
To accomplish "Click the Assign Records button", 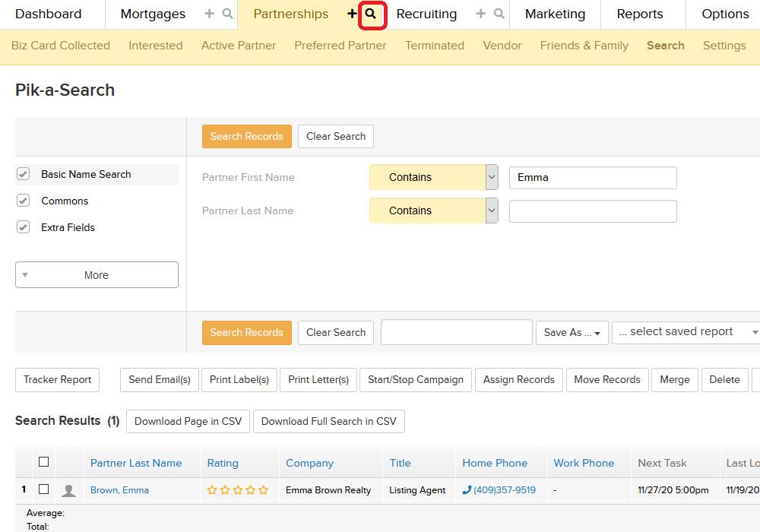I will pyautogui.click(x=518, y=380).
